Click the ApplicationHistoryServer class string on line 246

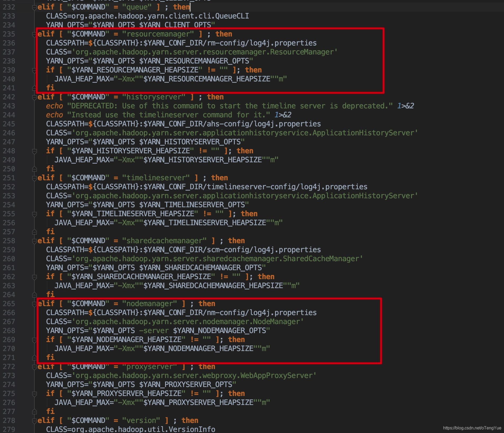point(245,133)
